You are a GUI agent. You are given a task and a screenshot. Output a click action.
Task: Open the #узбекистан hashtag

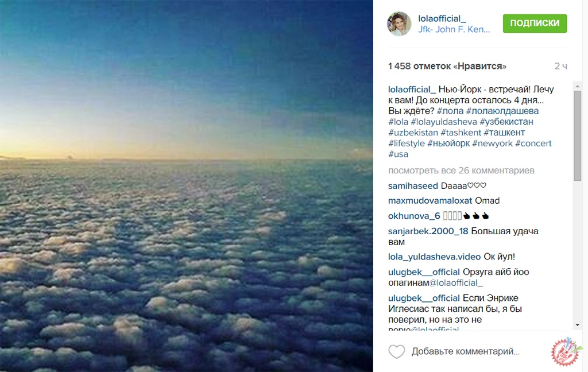[x=506, y=122]
